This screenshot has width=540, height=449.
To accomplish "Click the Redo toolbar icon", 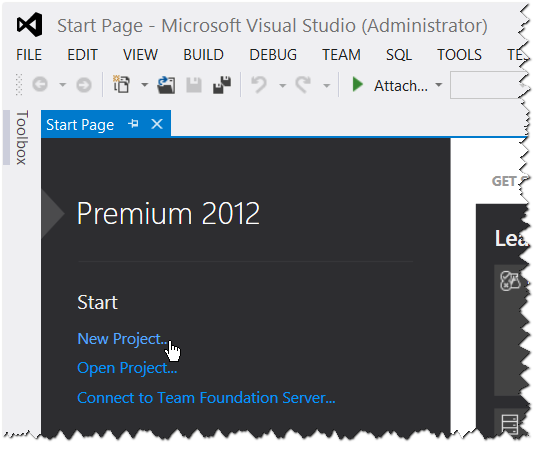I will click(303, 85).
